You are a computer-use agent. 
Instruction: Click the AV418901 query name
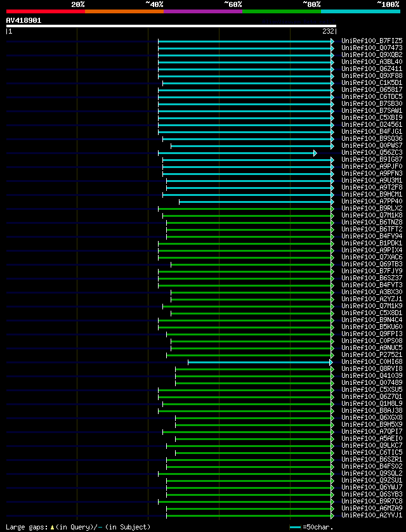coord(23,20)
